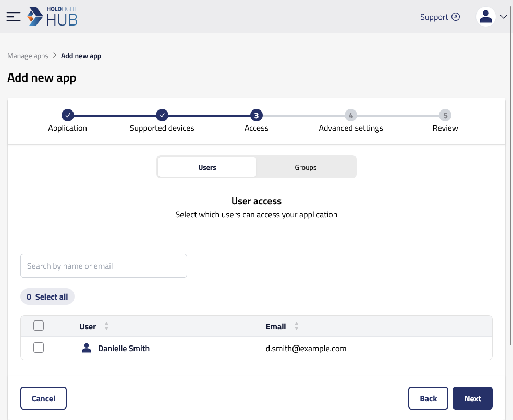
Task: Click the Danielle Smith name
Action: (x=124, y=349)
